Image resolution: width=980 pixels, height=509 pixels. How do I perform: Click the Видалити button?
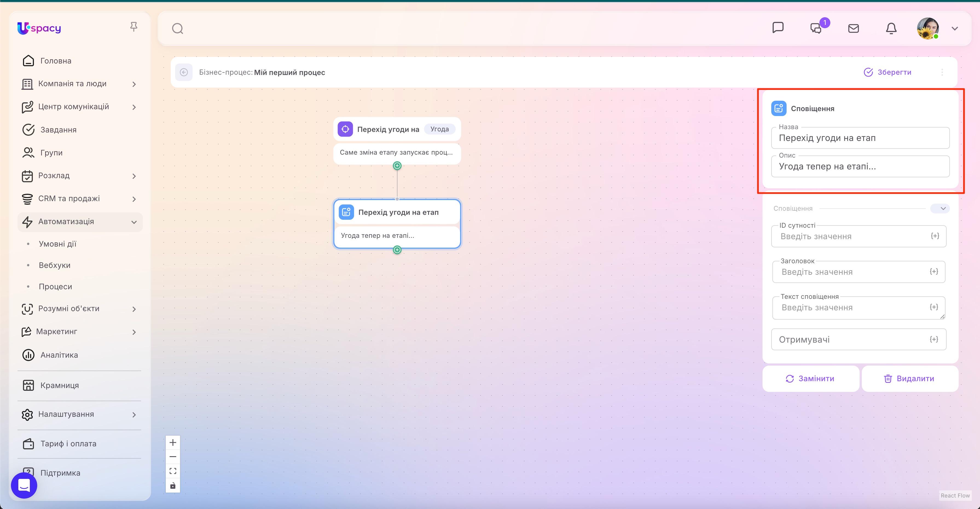pos(910,378)
